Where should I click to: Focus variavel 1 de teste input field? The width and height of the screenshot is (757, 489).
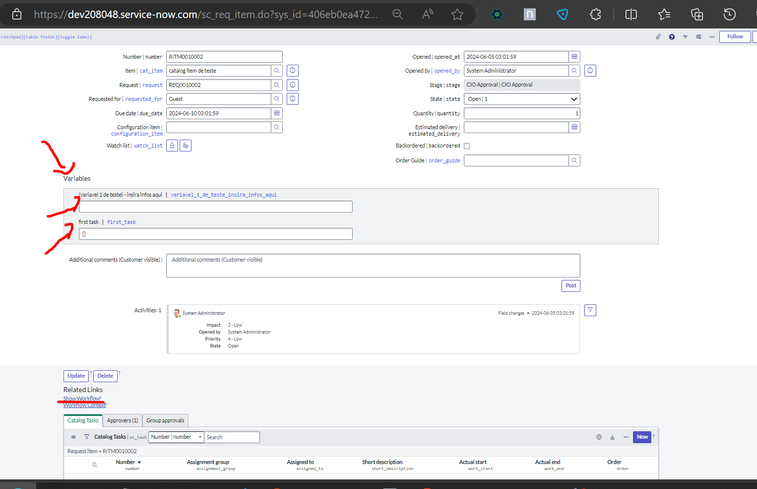[x=215, y=207]
